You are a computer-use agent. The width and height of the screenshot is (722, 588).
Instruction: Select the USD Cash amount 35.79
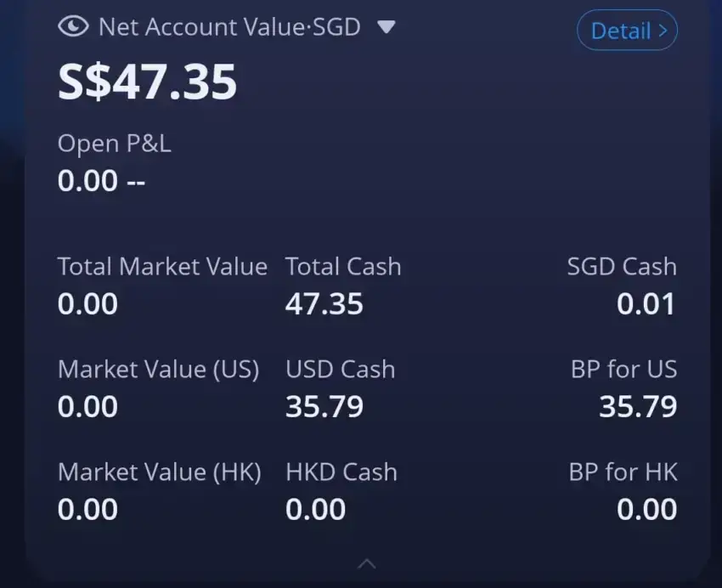pyautogui.click(x=324, y=406)
